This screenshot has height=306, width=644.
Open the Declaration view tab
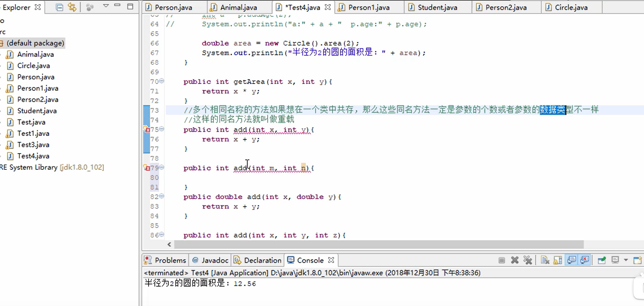click(258, 260)
